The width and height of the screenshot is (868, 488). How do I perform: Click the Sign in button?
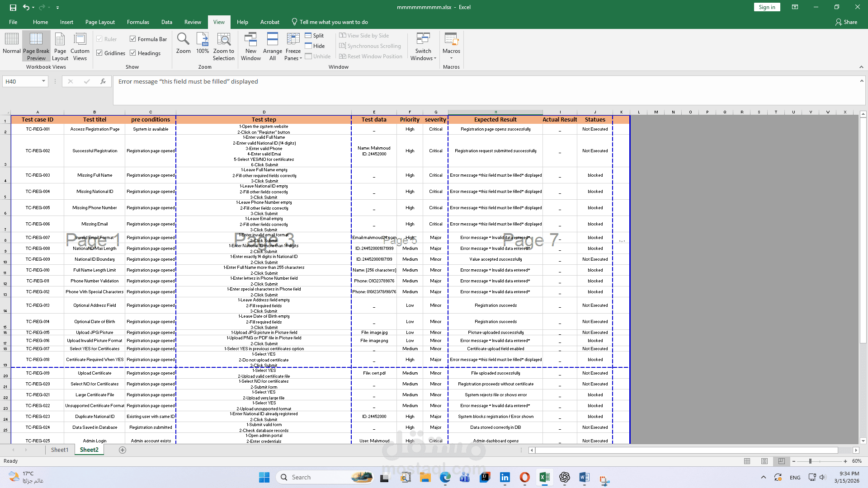[x=767, y=7]
